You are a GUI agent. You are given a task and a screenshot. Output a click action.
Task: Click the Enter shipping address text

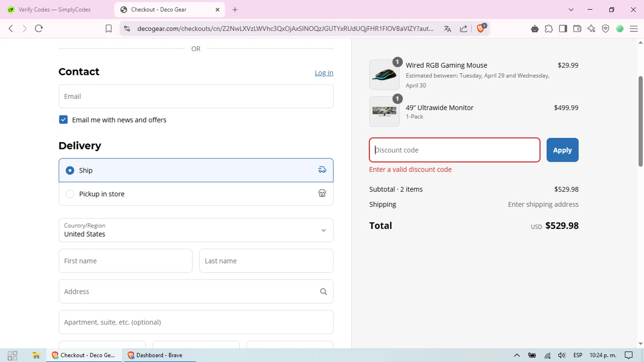coord(543,204)
